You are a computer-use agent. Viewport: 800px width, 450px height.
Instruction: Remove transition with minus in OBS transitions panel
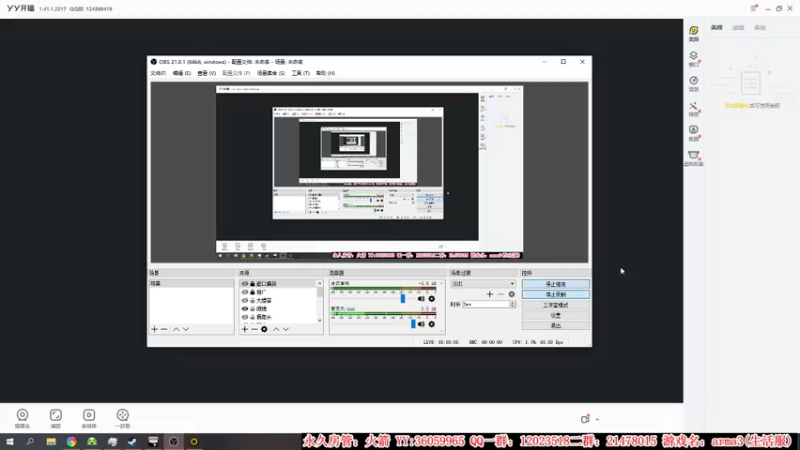point(501,294)
